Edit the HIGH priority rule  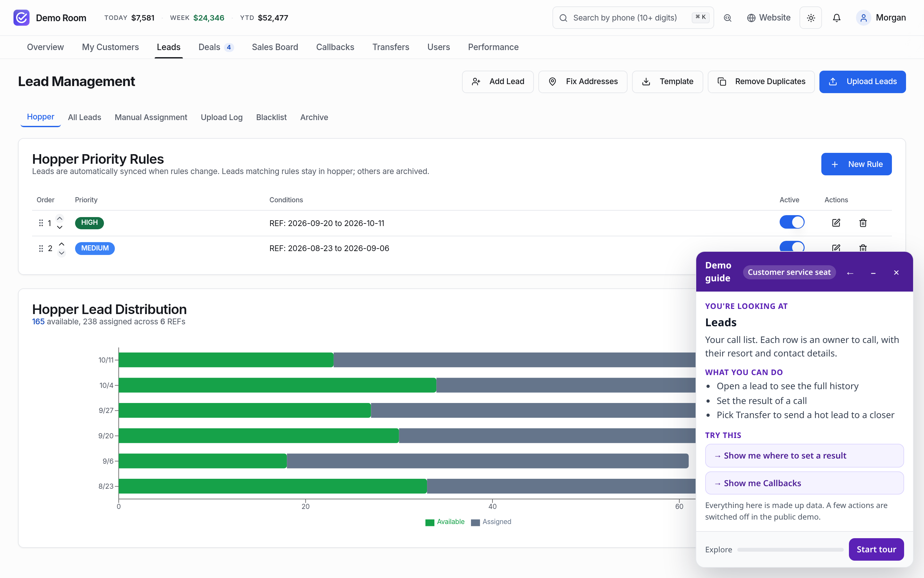click(836, 223)
